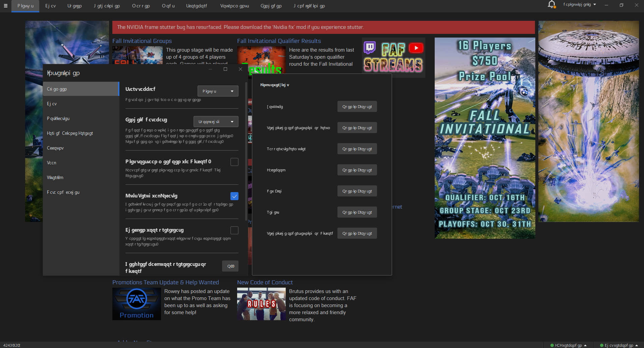Viewport: 644px width, 348px height.
Task: Click browser button for 'F gx Dnqi' row
Action: click(x=357, y=191)
